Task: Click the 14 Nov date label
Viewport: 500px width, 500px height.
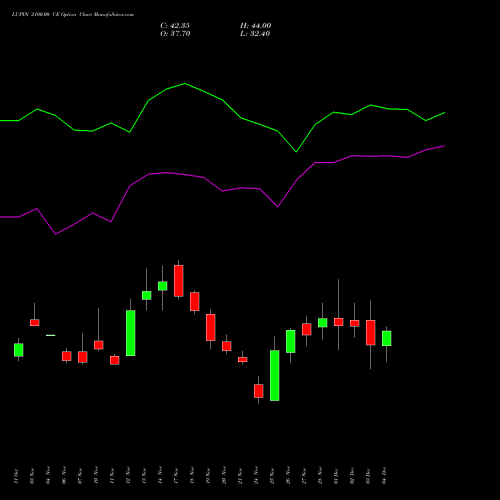Action: [160, 475]
